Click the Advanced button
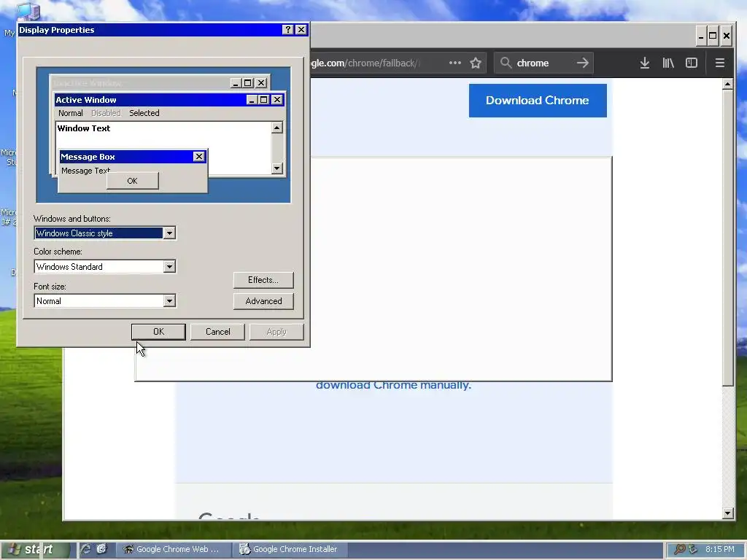This screenshot has width=747, height=560. pyautogui.click(x=263, y=301)
